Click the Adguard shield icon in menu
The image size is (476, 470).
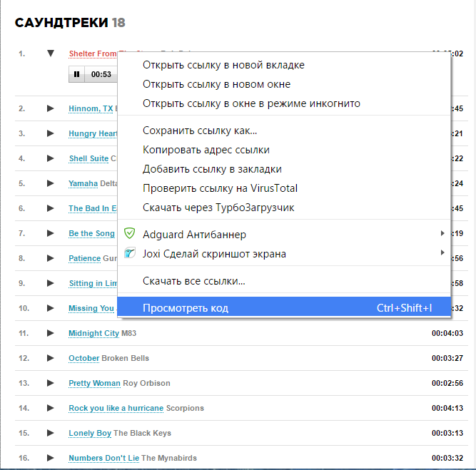click(130, 233)
